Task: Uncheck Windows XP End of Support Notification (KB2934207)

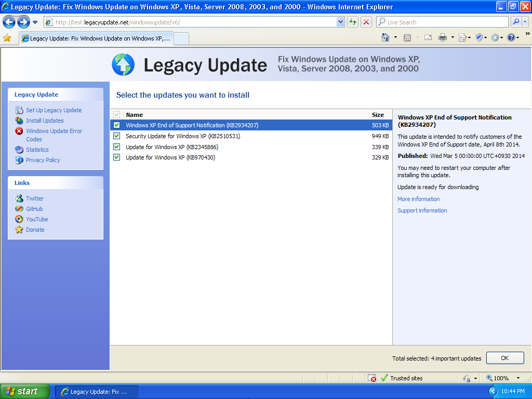Action: coord(117,125)
